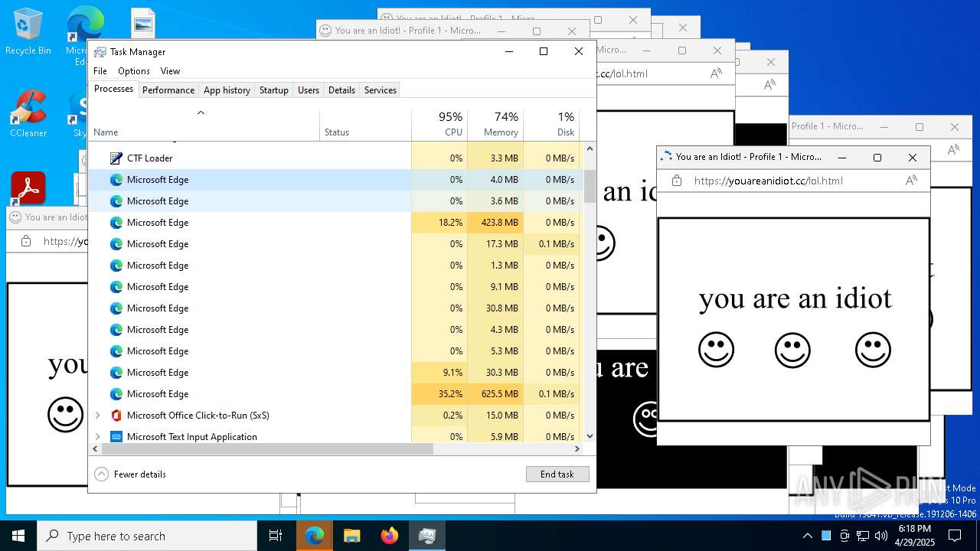
Task: Switch to the Users tab
Action: tap(309, 90)
